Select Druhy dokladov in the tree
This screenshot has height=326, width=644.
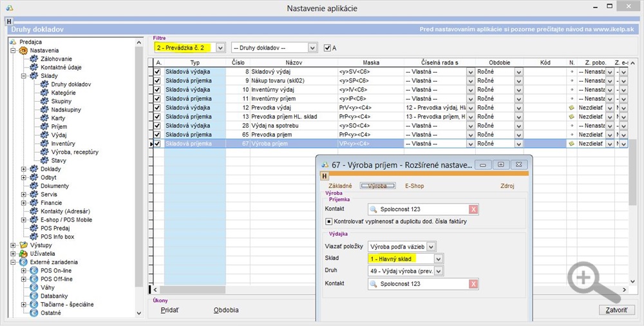71,84
